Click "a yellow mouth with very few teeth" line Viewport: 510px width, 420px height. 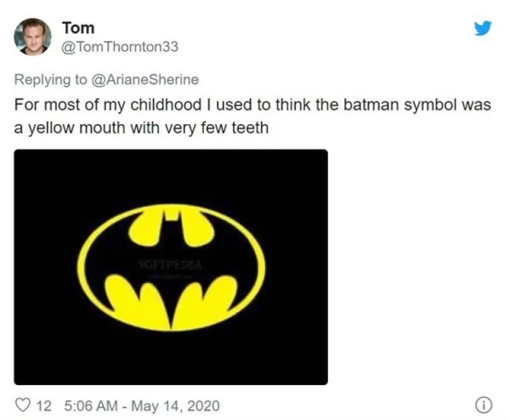141,127
